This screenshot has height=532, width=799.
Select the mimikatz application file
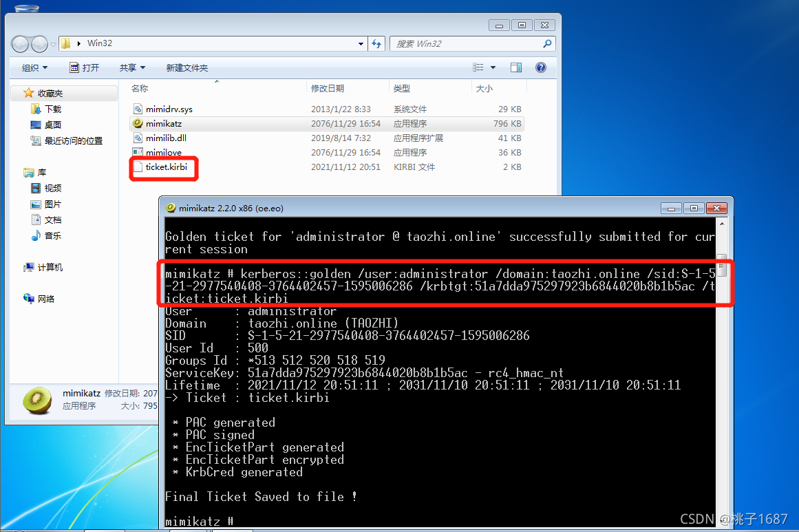click(327, 123)
